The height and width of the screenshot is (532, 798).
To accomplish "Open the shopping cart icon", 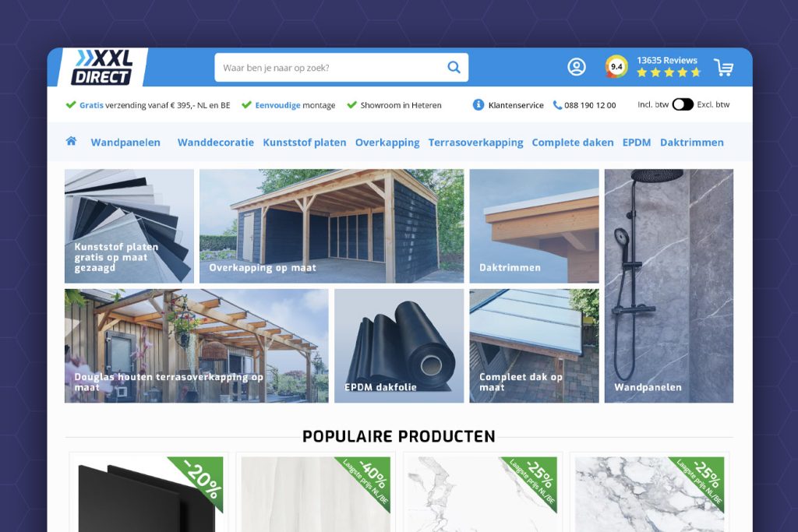I will [x=723, y=68].
